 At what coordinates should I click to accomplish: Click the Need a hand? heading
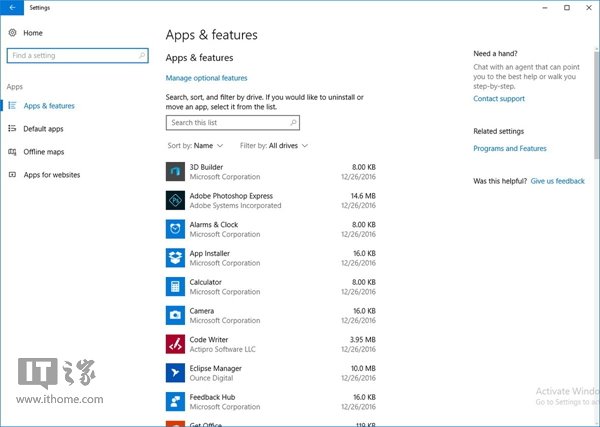(x=495, y=54)
